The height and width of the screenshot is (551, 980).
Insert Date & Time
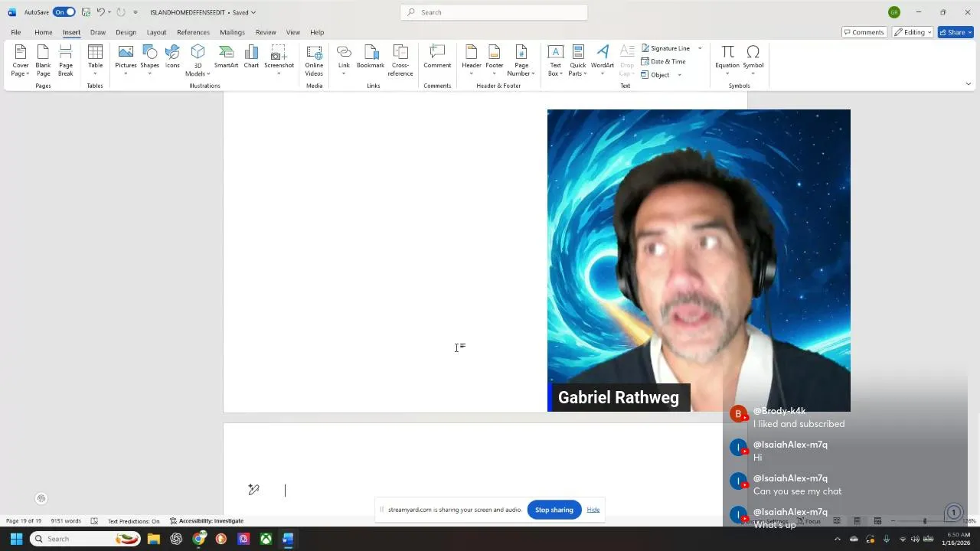663,61
